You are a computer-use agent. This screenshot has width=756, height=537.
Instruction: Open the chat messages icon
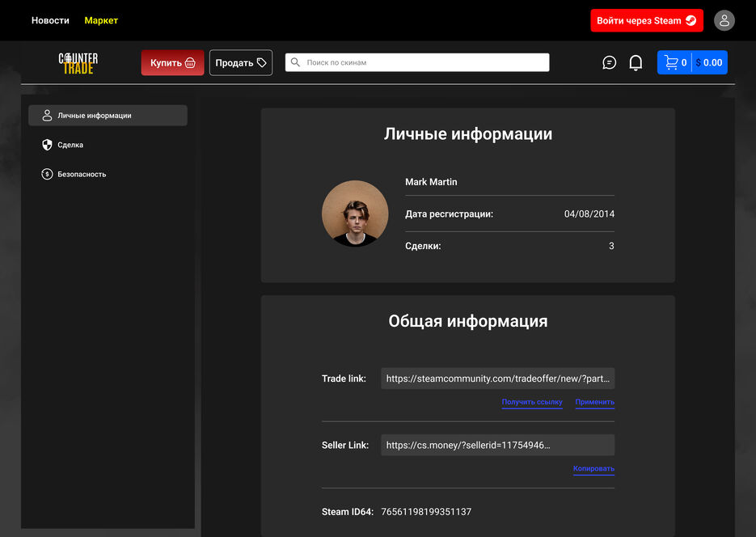pyautogui.click(x=609, y=62)
